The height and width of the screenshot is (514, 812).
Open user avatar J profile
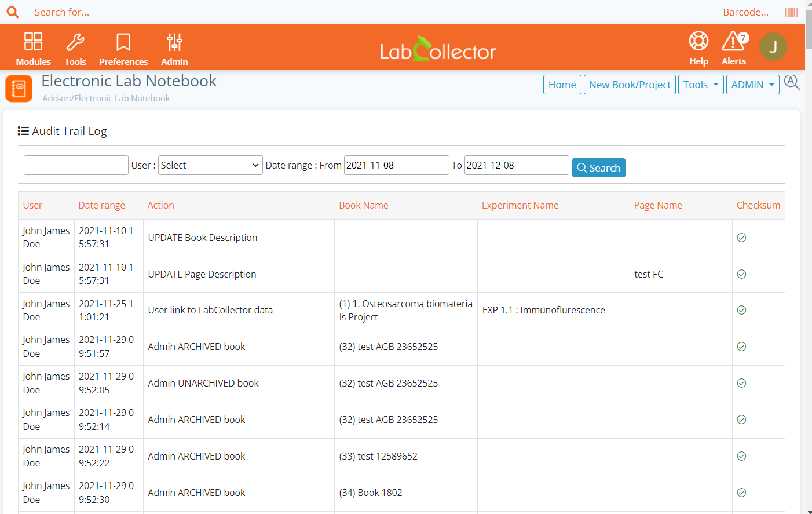(x=773, y=47)
